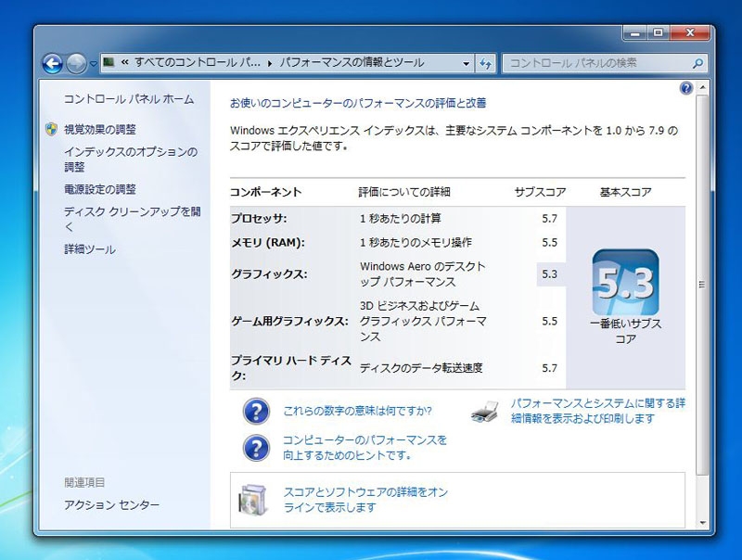Viewport: 742px width, 560px height.
Task: Expand the leading breadcrumb double-chevron
Action: (x=124, y=63)
